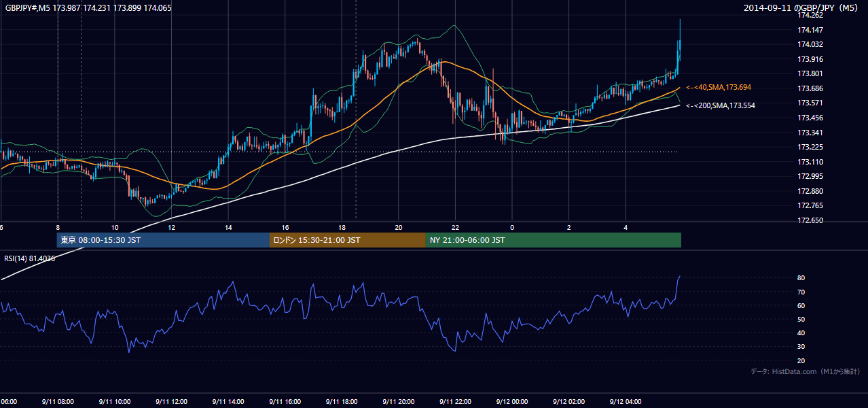This screenshot has width=868, height=408.
Task: Click price axis value 173.110
Action: click(810, 162)
